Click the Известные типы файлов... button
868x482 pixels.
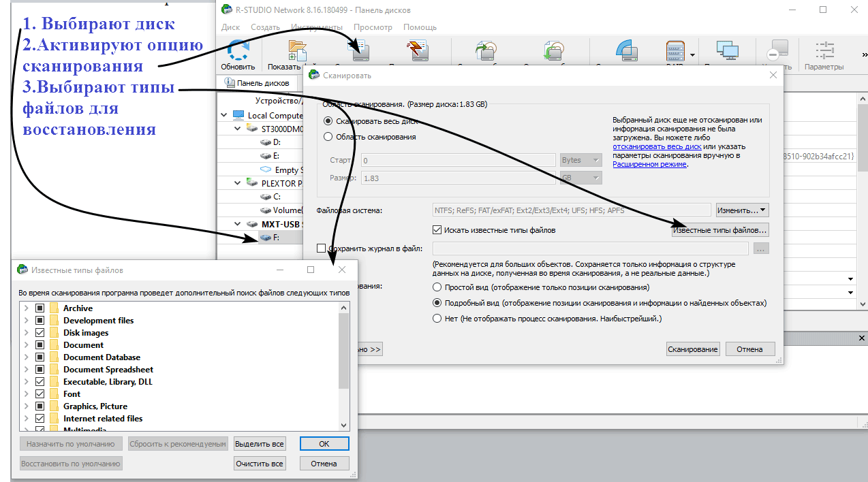[x=721, y=230]
